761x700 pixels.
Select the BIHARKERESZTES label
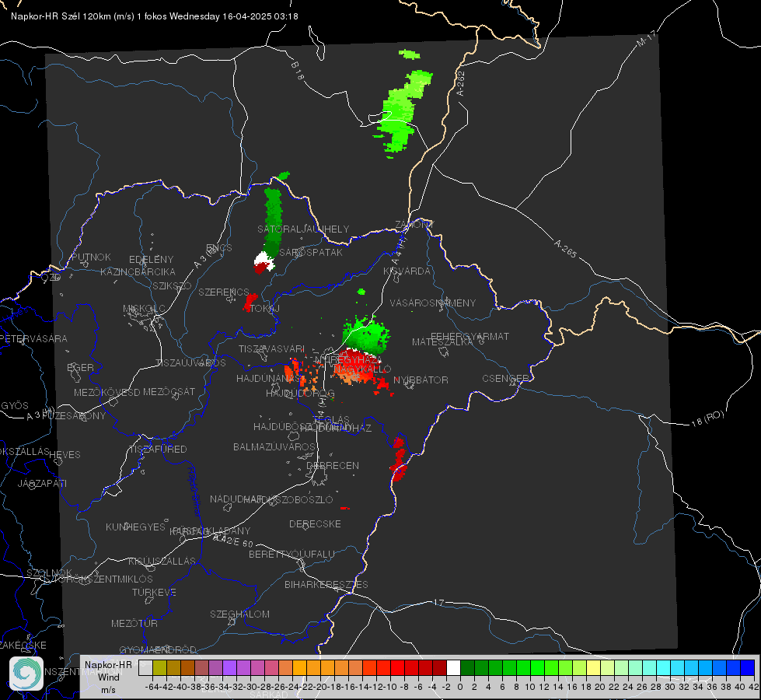[326, 584]
